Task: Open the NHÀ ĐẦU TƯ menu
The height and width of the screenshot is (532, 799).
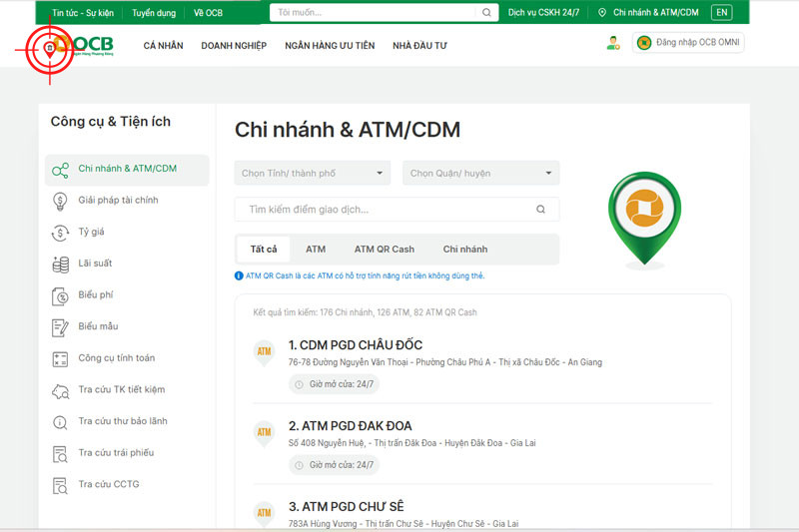Action: (x=419, y=46)
